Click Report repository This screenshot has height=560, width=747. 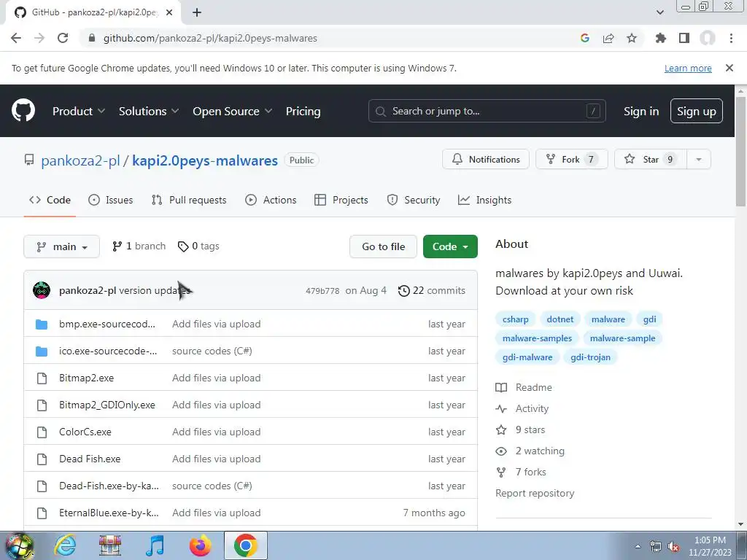[535, 494]
